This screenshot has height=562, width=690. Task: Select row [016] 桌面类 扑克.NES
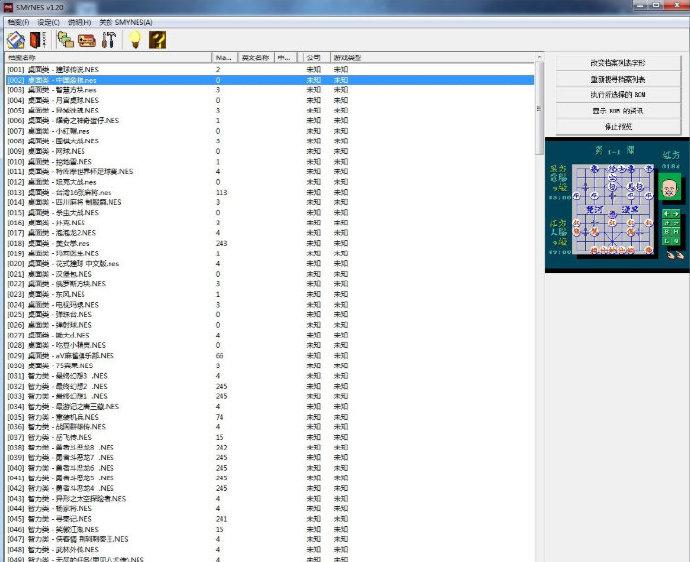coord(270,223)
